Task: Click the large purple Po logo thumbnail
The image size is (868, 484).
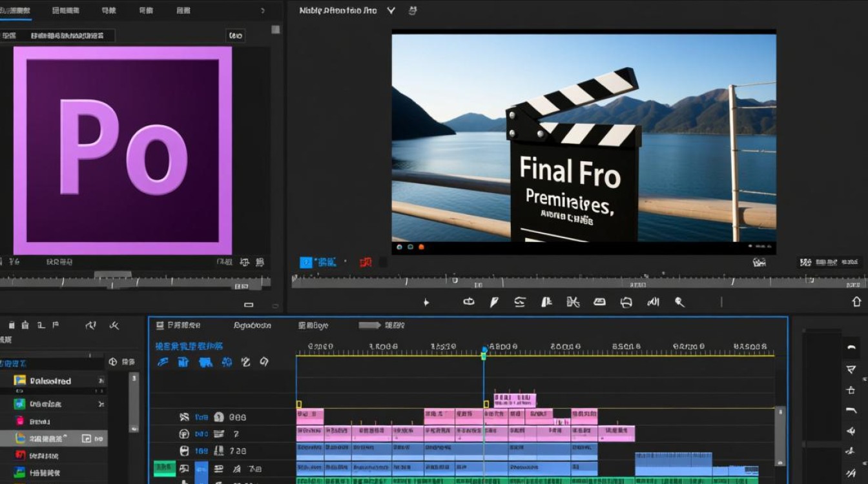Action: pyautogui.click(x=123, y=150)
